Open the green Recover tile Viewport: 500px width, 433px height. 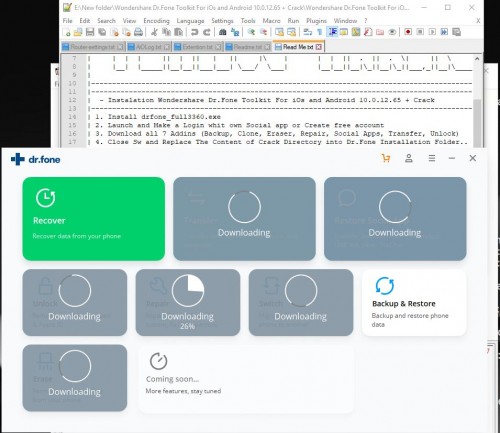[94, 219]
